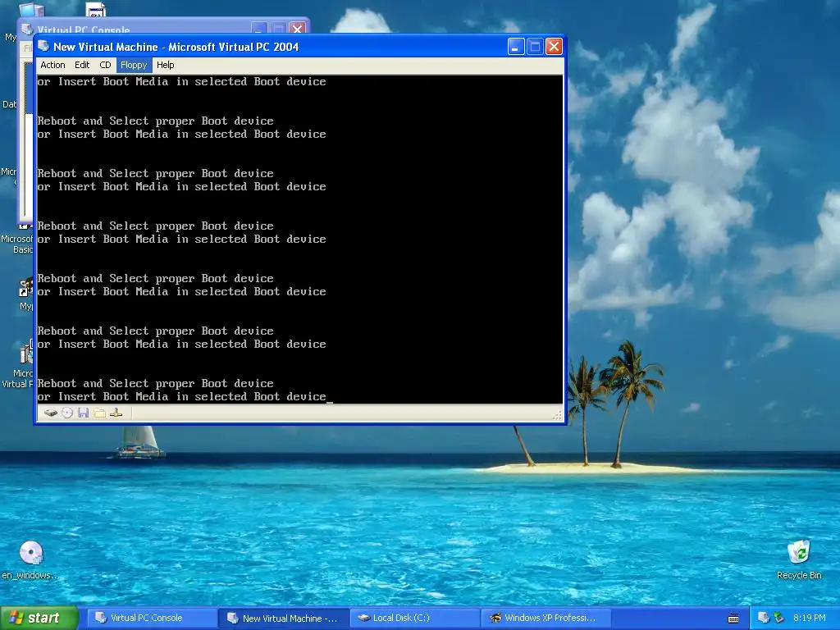Switch to Local Disk (C:) taskbar button
Image resolution: width=840 pixels, height=630 pixels.
click(x=415, y=618)
